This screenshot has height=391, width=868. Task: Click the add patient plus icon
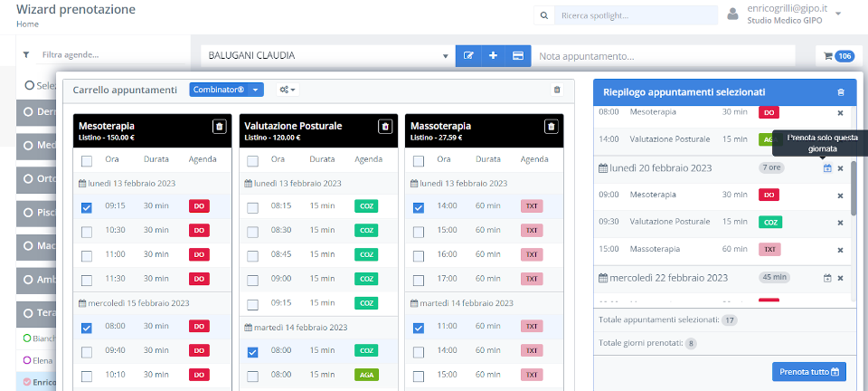click(494, 56)
